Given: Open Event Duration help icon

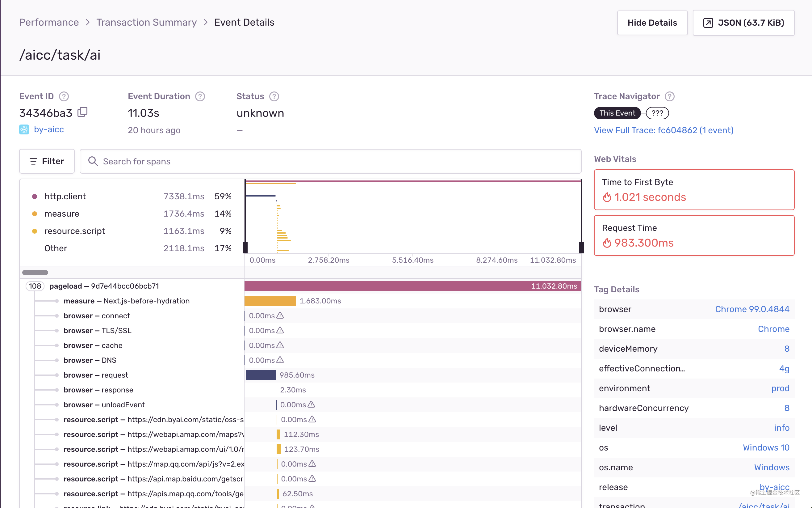Looking at the screenshot, I should [x=200, y=96].
